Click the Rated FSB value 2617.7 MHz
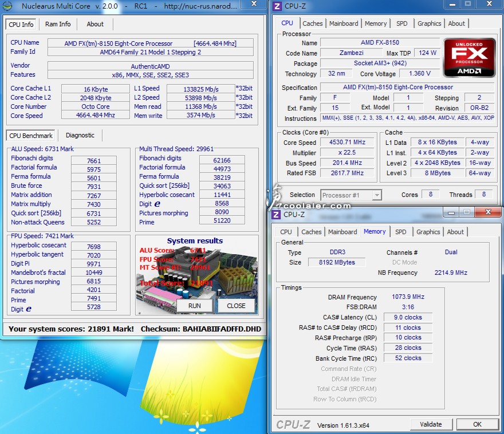The image size is (504, 434). tap(348, 173)
